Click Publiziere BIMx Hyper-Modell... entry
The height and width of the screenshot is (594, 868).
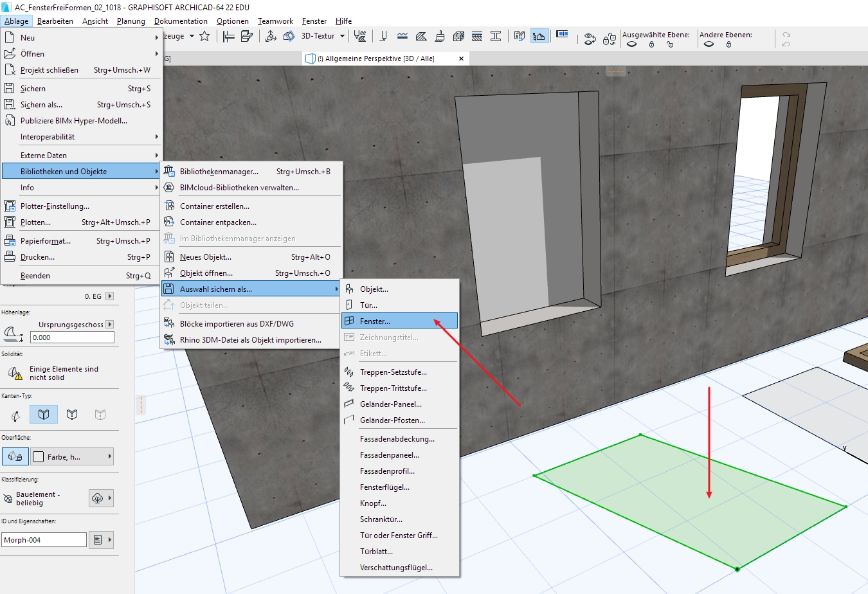tap(81, 120)
